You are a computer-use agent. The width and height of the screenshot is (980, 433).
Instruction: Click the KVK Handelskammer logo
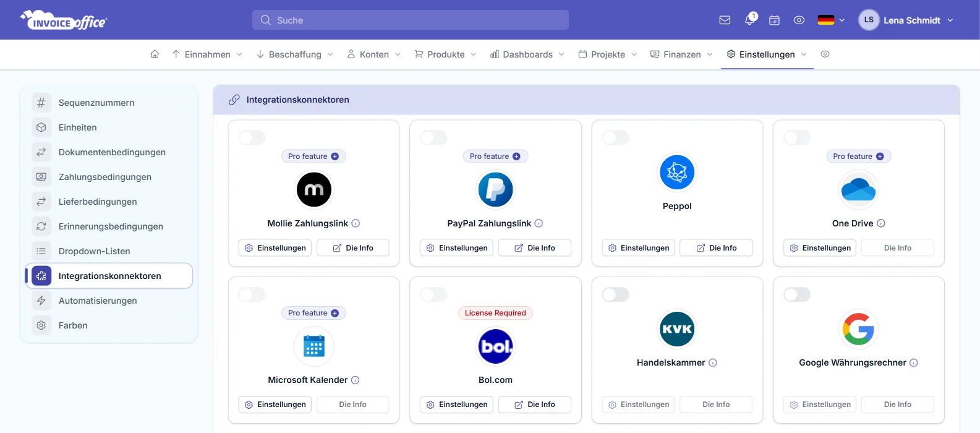pos(677,329)
